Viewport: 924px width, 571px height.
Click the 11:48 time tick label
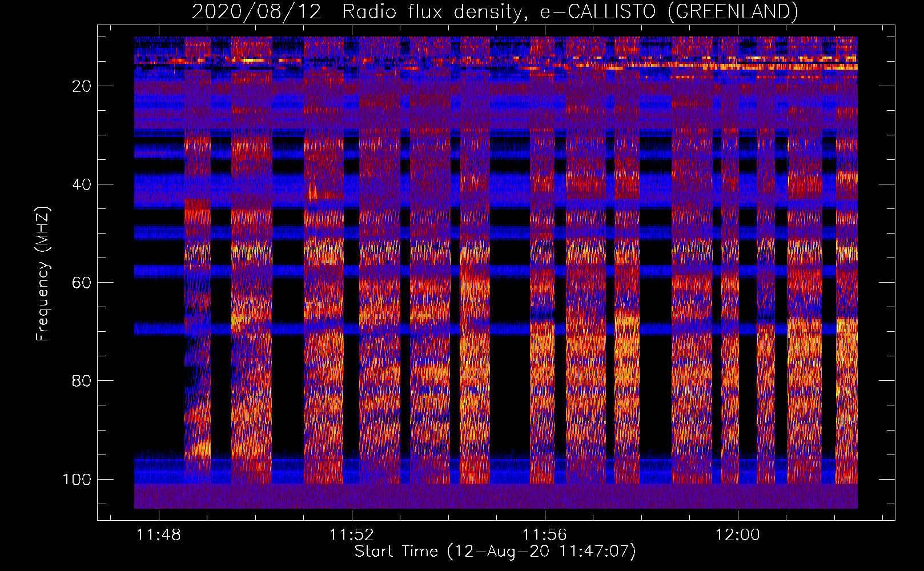[x=159, y=535]
